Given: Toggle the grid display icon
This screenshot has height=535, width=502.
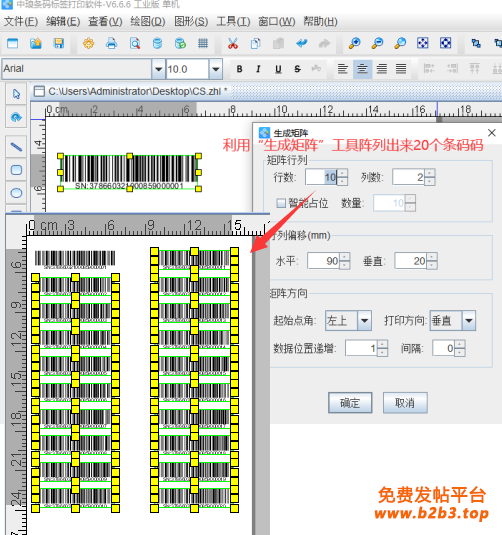Looking at the screenshot, I should (203, 43).
